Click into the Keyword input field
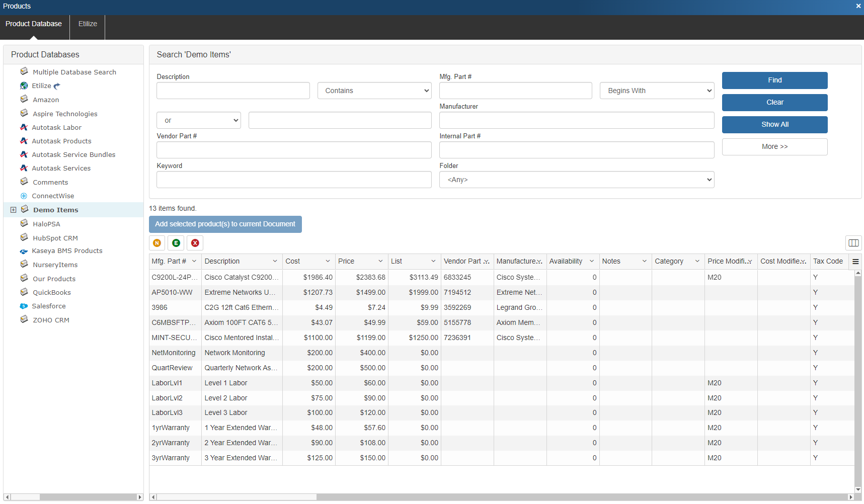This screenshot has width=864, height=504. (294, 180)
